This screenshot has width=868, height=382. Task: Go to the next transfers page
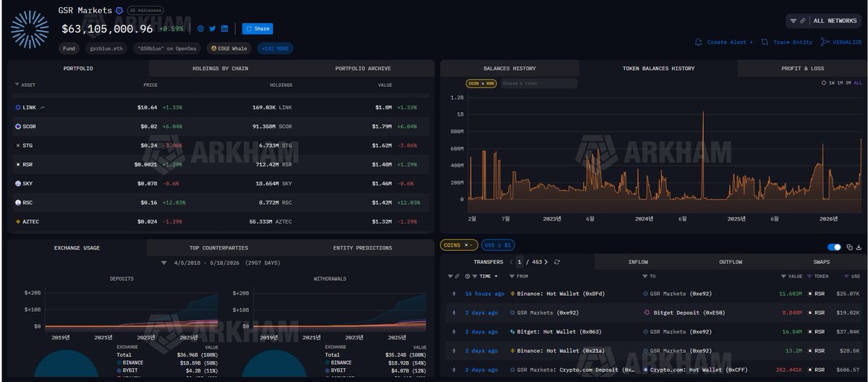[546, 262]
